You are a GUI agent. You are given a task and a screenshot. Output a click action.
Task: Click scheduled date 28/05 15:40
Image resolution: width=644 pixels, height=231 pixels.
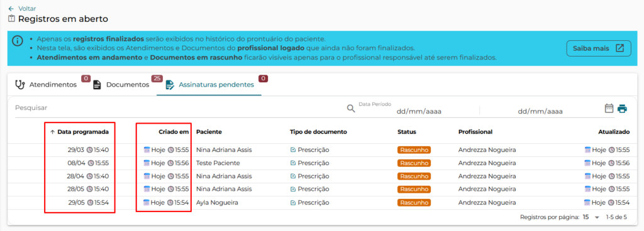[x=88, y=189]
